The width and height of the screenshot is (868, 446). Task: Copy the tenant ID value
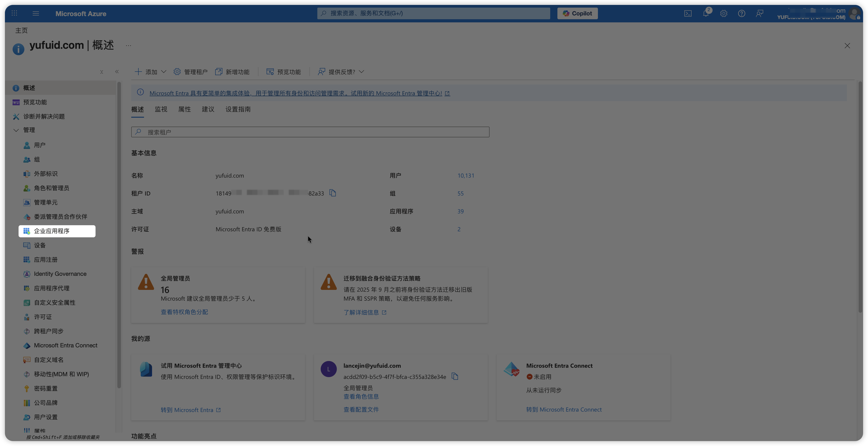pyautogui.click(x=333, y=193)
